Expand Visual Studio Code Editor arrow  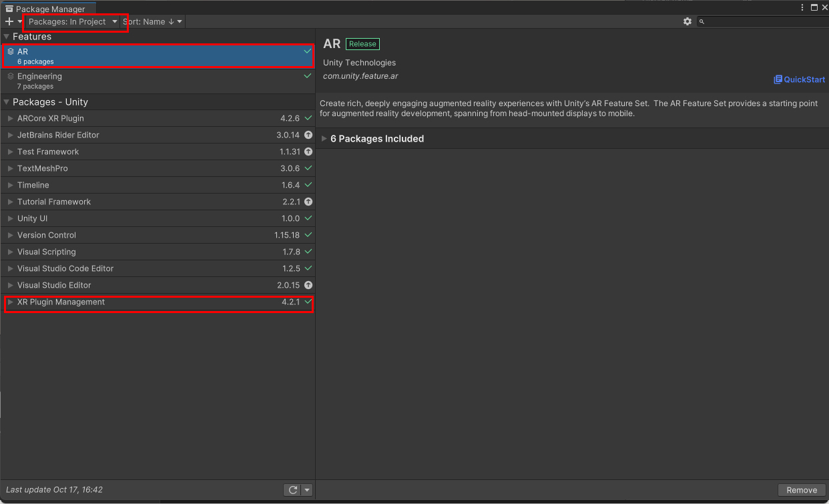(x=10, y=268)
